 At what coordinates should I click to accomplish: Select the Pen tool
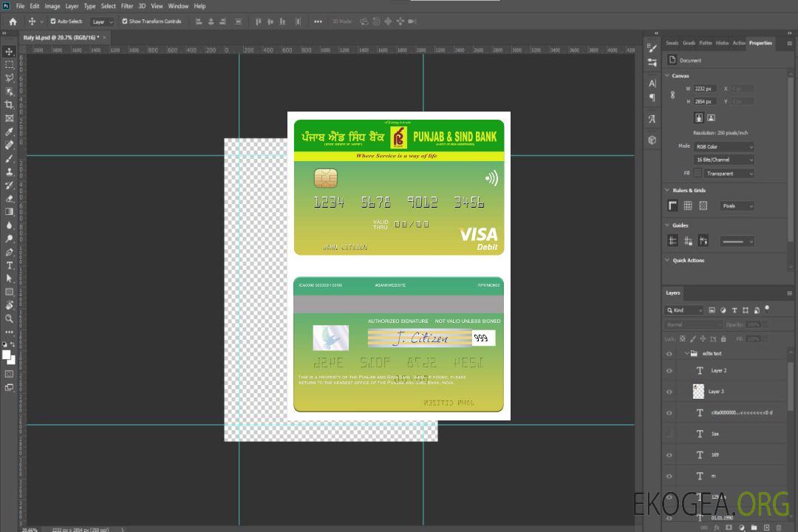pyautogui.click(x=9, y=252)
